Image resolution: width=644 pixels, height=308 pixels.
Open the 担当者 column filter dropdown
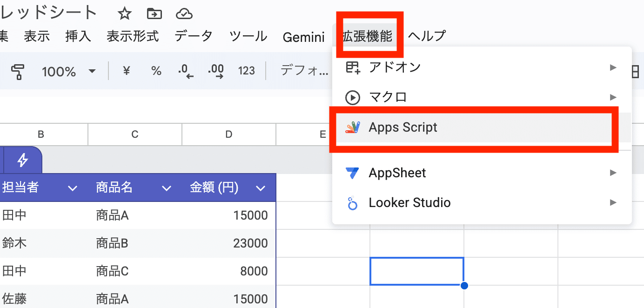point(72,188)
